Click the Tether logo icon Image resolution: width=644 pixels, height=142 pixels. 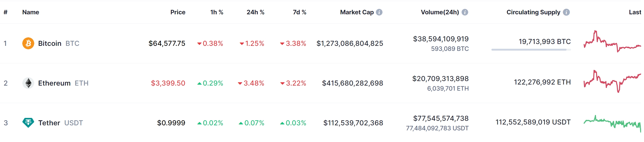[x=28, y=123]
